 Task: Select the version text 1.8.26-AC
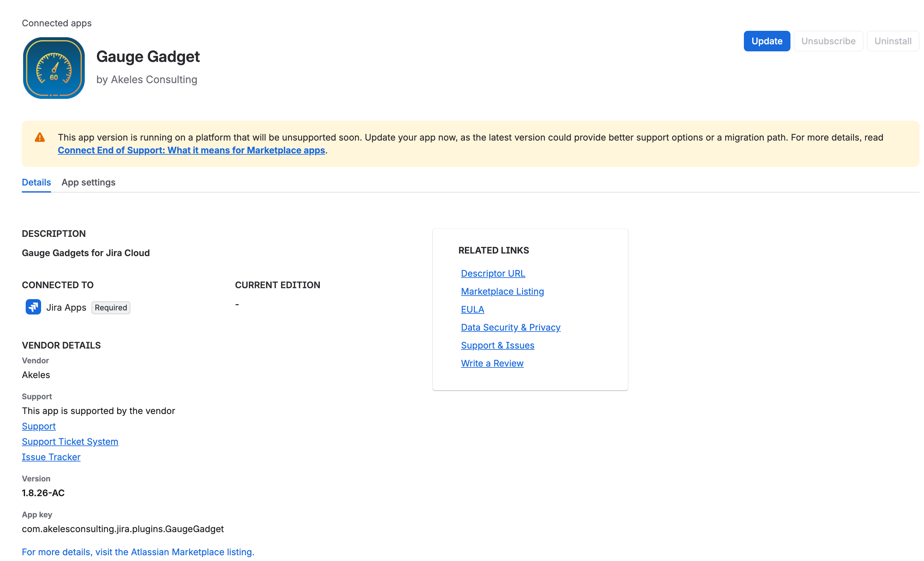(43, 493)
